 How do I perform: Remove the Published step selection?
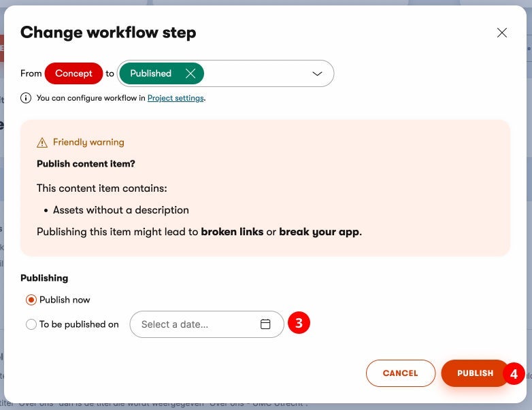pyautogui.click(x=190, y=73)
